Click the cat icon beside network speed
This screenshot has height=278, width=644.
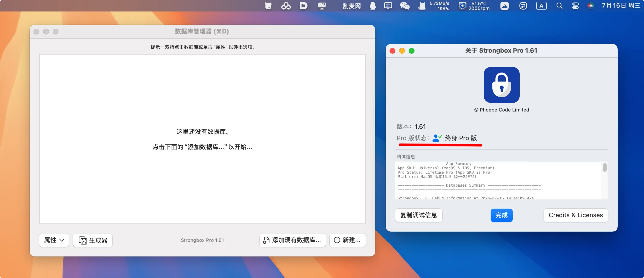(421, 6)
